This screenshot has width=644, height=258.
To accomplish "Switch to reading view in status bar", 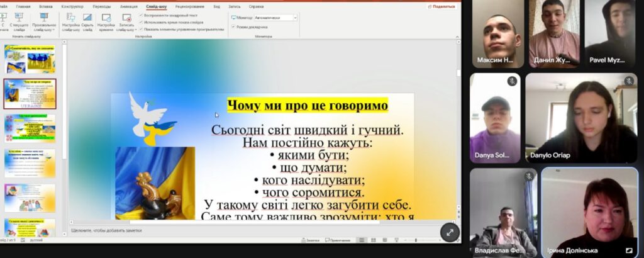I will 384,240.
